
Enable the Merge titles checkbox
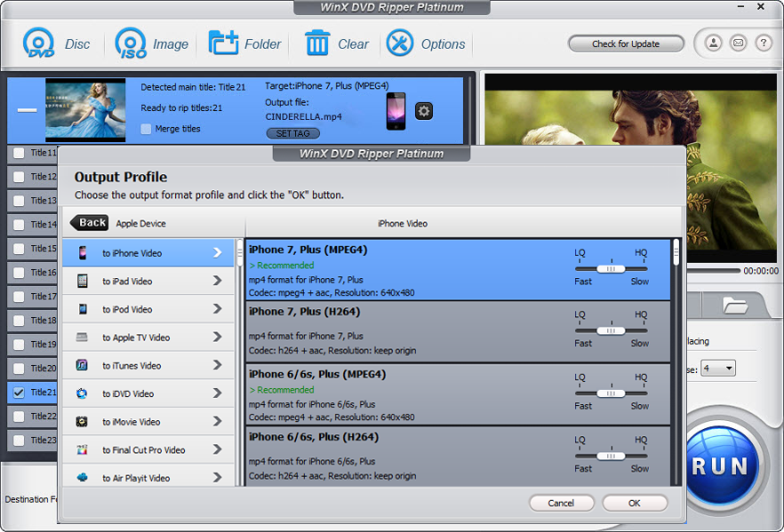coord(147,129)
